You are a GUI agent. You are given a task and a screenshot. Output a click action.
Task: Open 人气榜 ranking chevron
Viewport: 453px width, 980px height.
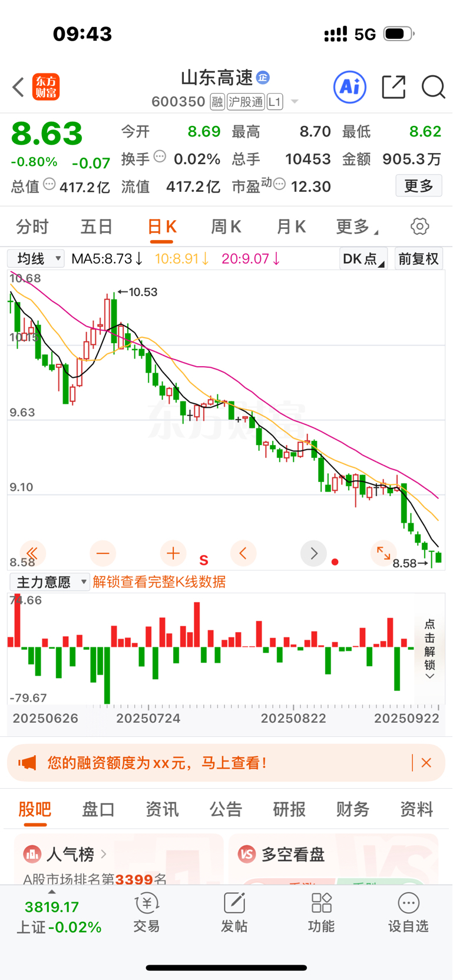tap(104, 853)
